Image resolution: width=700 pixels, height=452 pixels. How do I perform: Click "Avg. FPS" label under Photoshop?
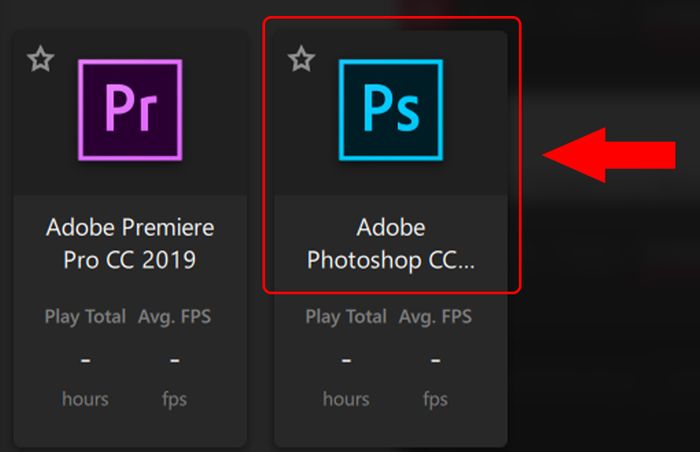point(435,317)
